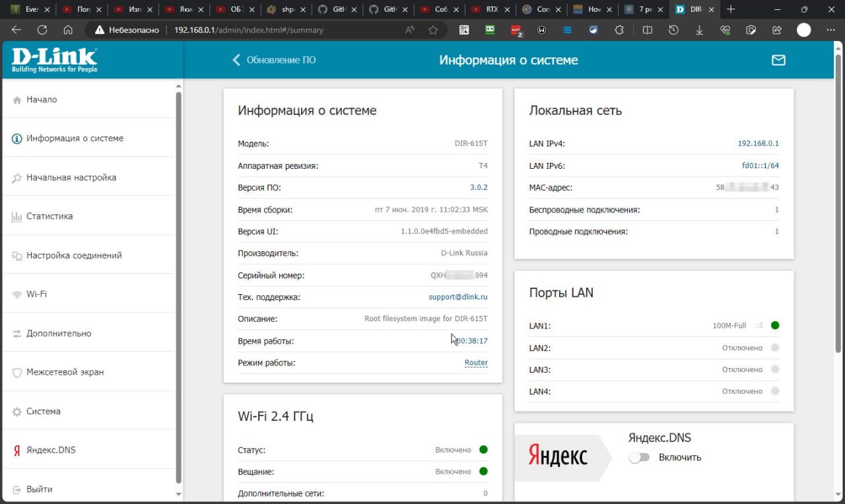
Task: Click the LAN1 speed 100M-Full
Action: click(x=729, y=325)
